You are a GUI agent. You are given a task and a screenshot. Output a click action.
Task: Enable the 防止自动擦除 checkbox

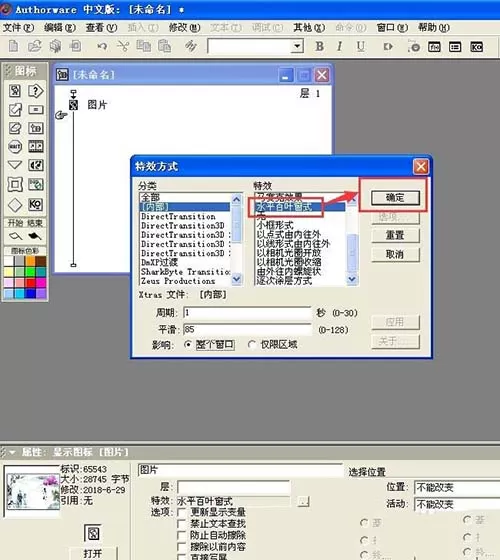click(x=182, y=535)
